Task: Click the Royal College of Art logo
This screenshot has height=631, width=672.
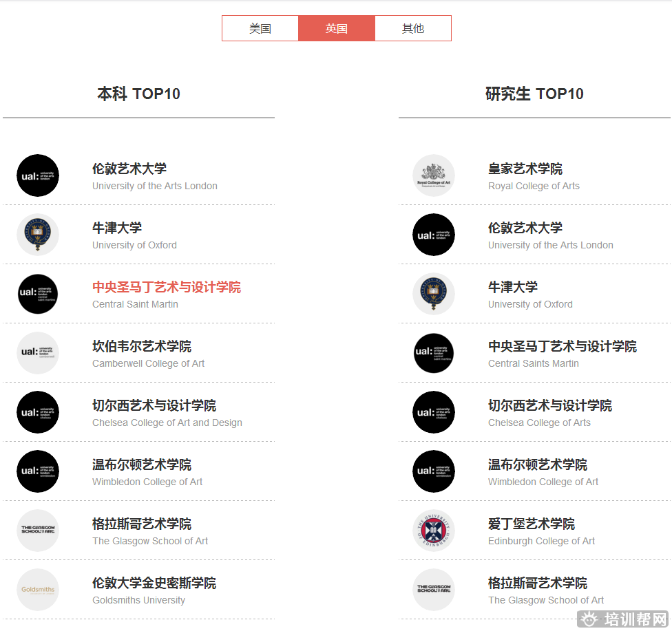Action: tap(434, 175)
